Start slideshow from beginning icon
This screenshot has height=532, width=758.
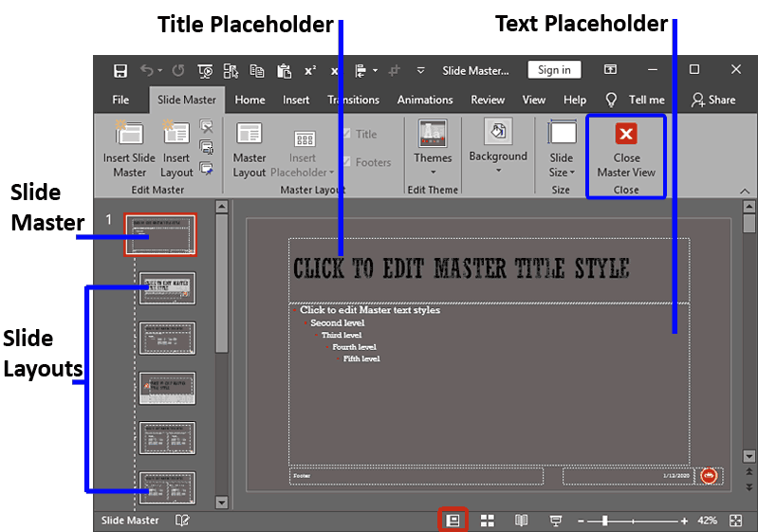tap(206, 71)
